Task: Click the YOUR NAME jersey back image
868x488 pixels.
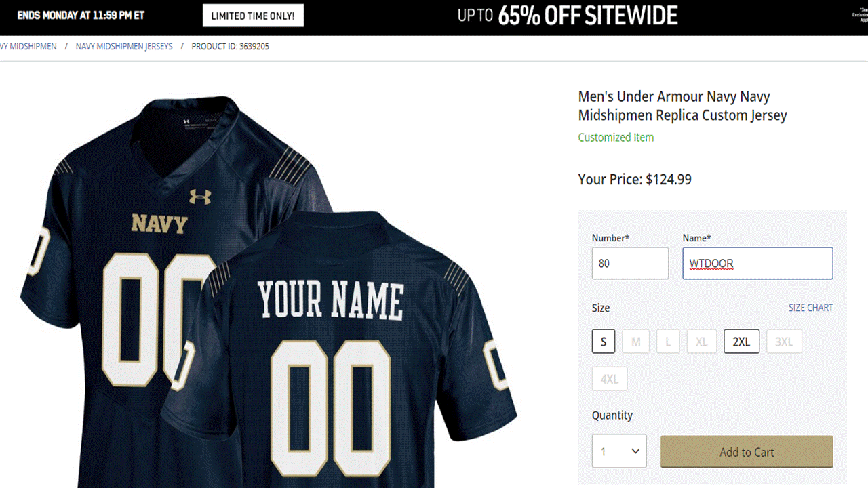Action: click(x=330, y=300)
